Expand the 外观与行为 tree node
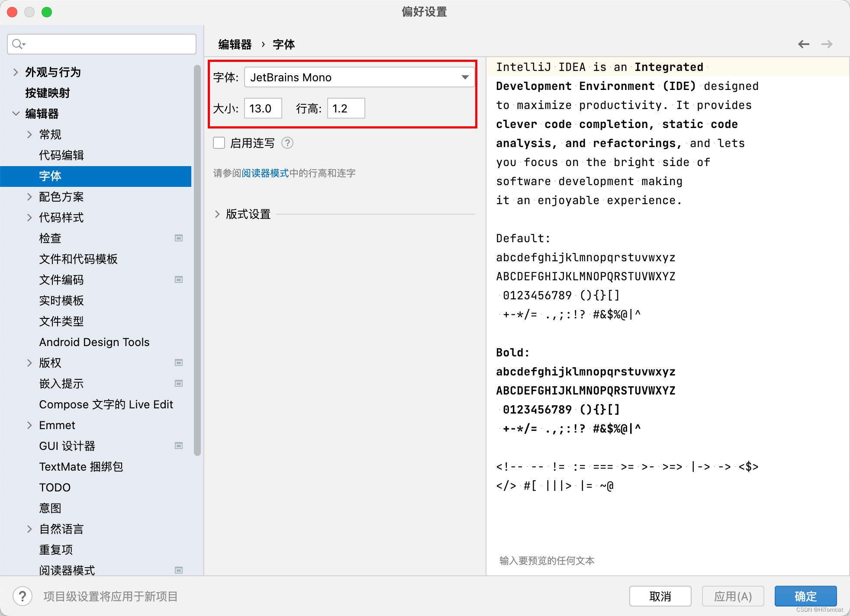This screenshot has height=616, width=850. pos(16,72)
